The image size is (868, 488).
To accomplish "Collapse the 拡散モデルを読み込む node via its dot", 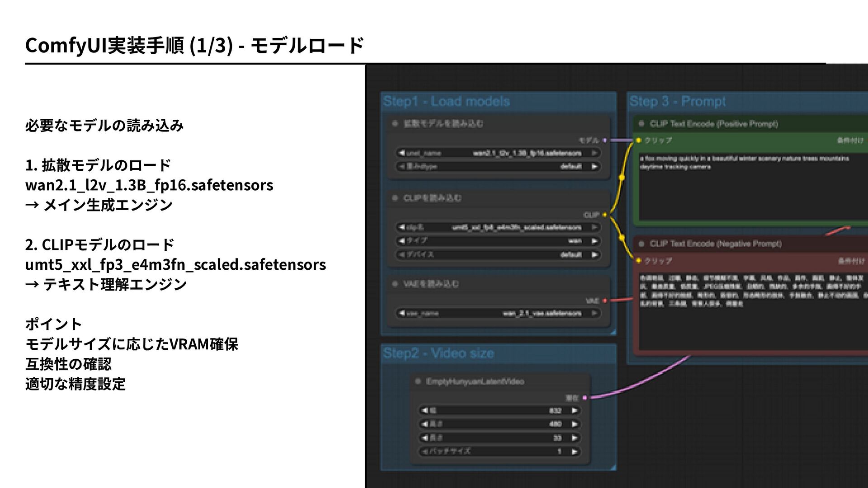I will [x=396, y=123].
